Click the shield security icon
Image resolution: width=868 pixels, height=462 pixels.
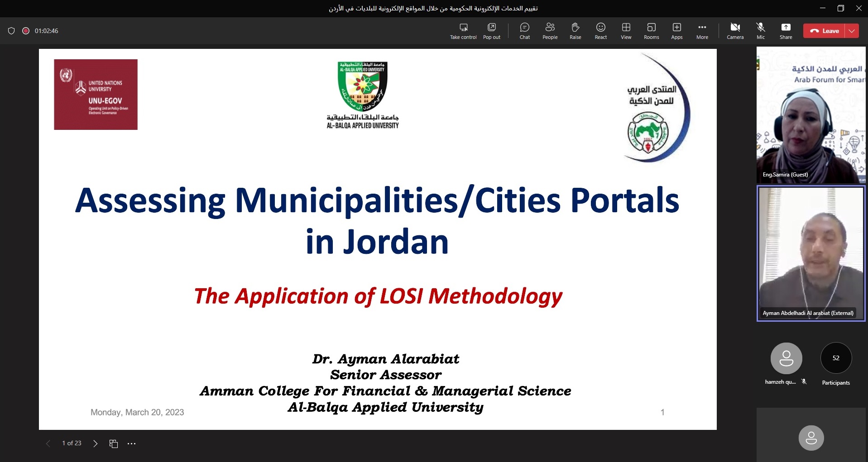pos(11,31)
